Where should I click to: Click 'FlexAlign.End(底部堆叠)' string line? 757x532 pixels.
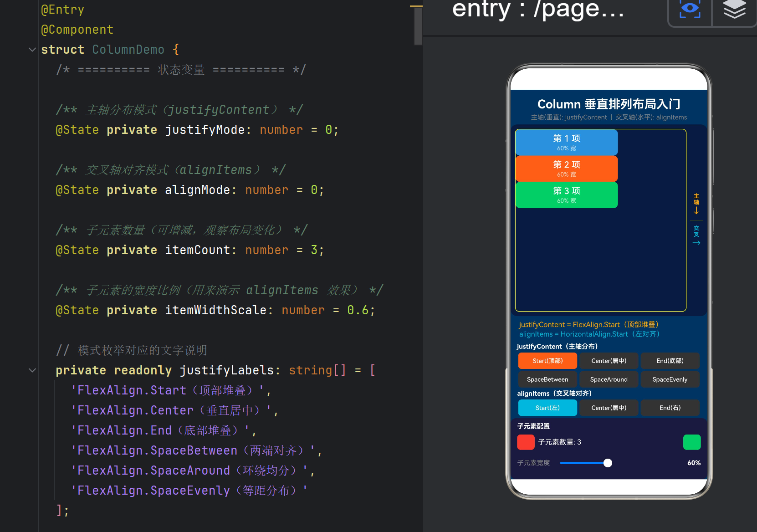click(160, 430)
